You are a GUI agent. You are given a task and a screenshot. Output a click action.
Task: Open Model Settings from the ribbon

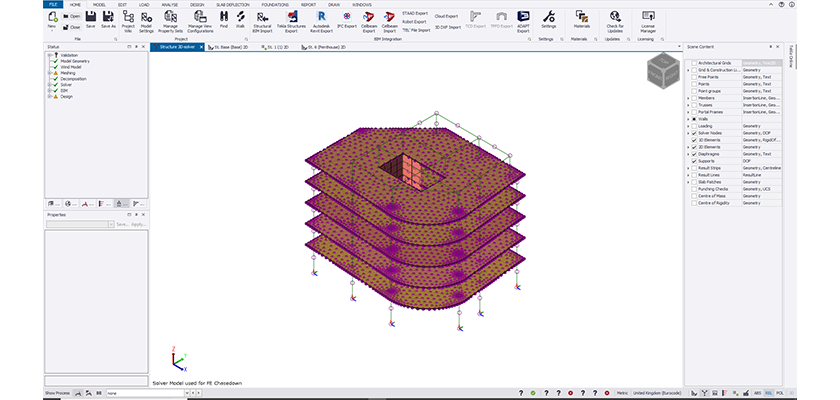coord(146,20)
